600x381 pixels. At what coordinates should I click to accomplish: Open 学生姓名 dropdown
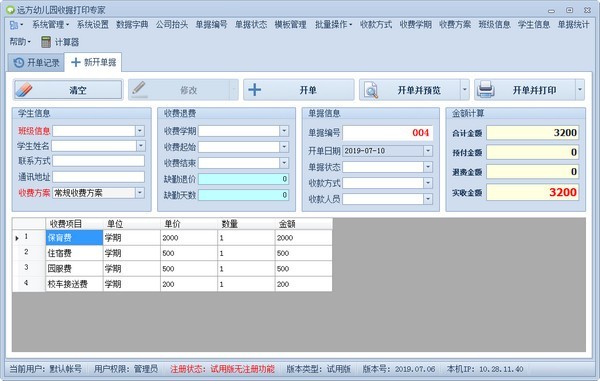click(x=140, y=146)
